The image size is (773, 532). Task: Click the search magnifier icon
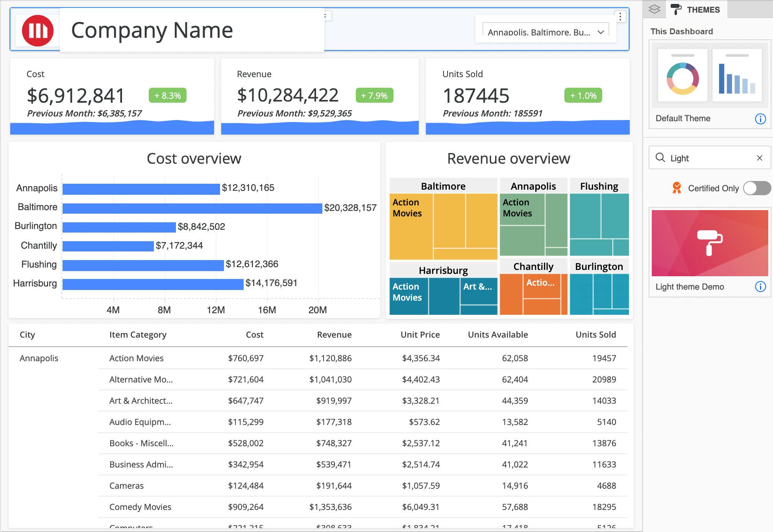[660, 158]
